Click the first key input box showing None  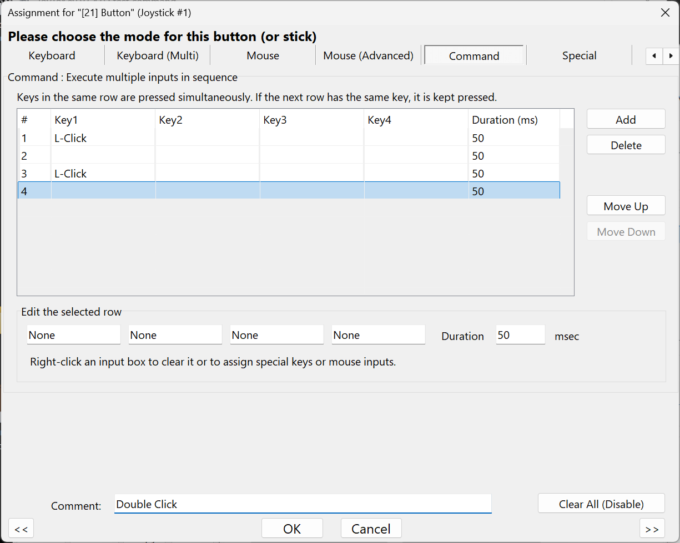[x=73, y=335]
